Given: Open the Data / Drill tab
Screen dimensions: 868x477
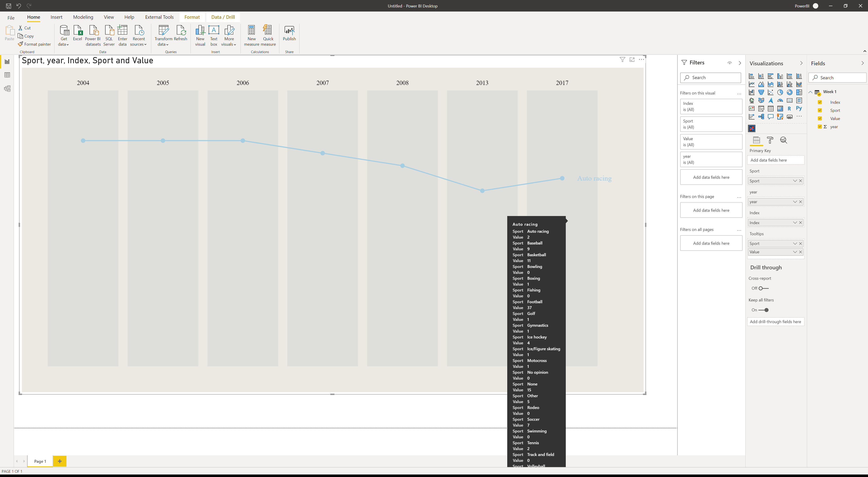Looking at the screenshot, I should point(223,17).
